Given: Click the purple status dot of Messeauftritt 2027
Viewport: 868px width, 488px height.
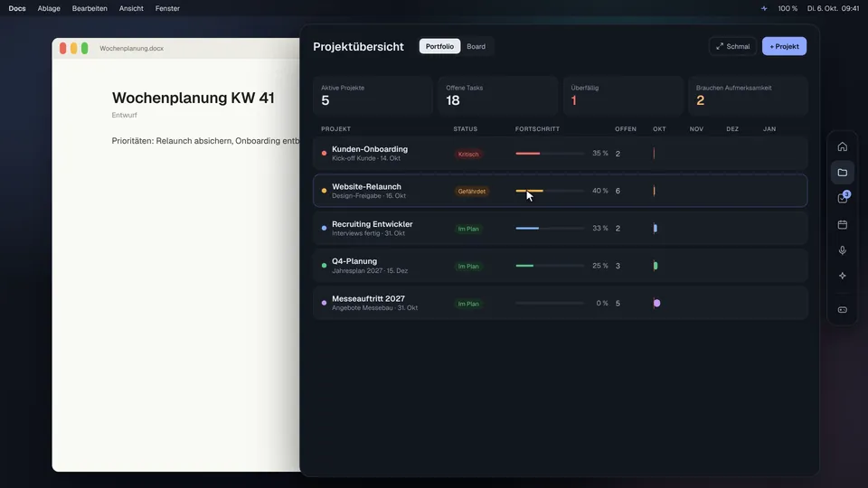Looking at the screenshot, I should [324, 304].
